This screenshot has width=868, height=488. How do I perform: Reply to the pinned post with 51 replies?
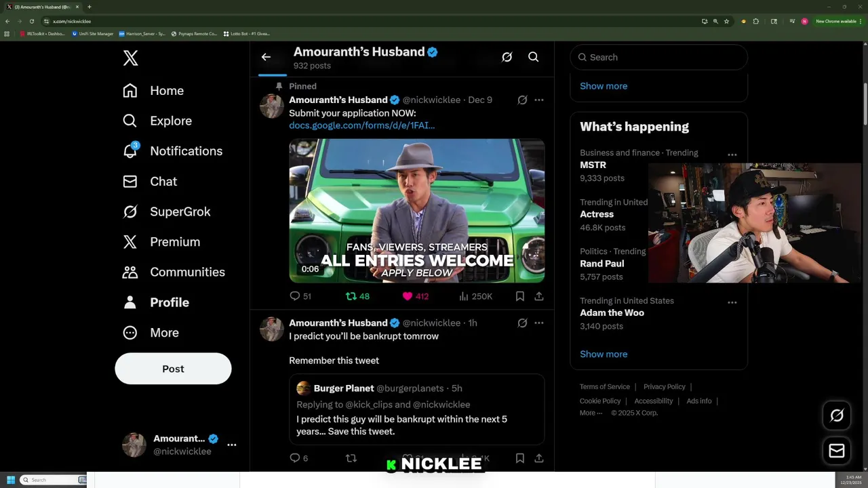[300, 296]
